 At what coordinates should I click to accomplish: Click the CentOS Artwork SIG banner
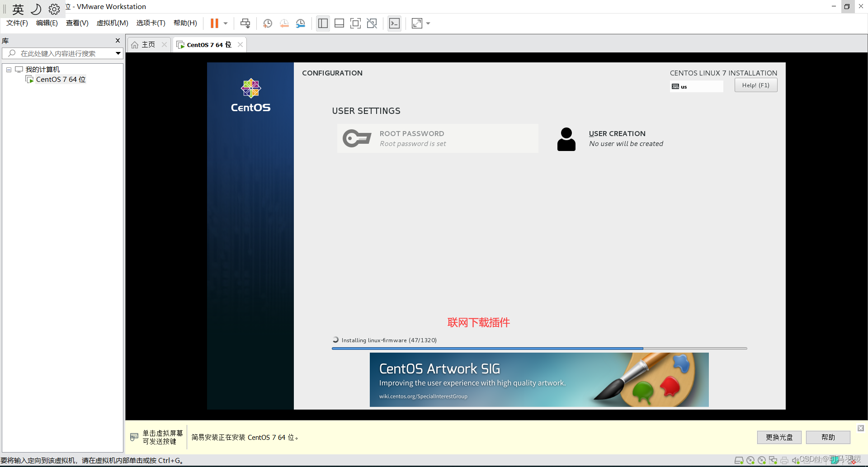[539, 380]
